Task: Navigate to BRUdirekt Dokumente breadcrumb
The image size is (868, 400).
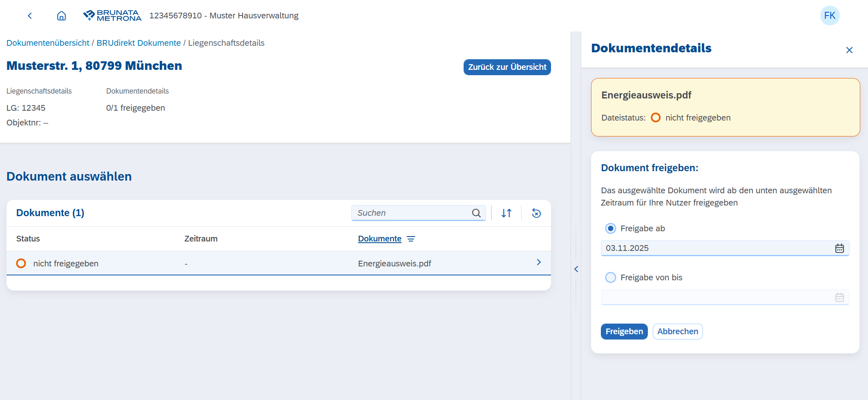Action: point(138,43)
